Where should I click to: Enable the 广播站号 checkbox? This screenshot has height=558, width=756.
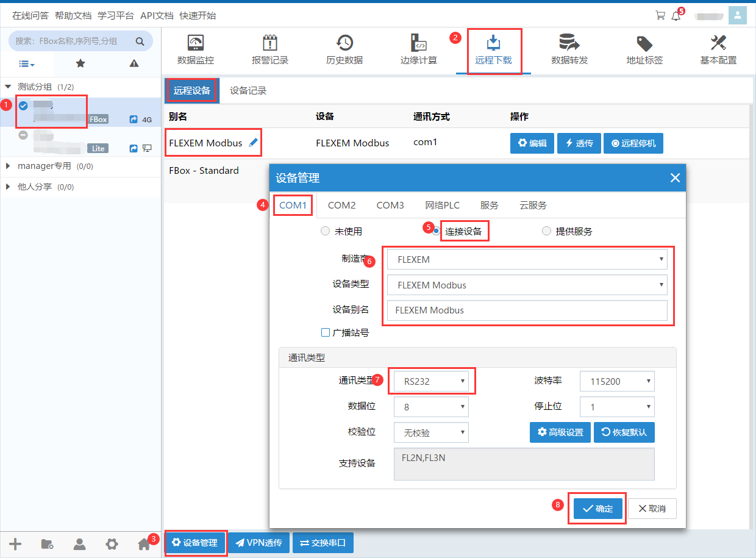[326, 332]
